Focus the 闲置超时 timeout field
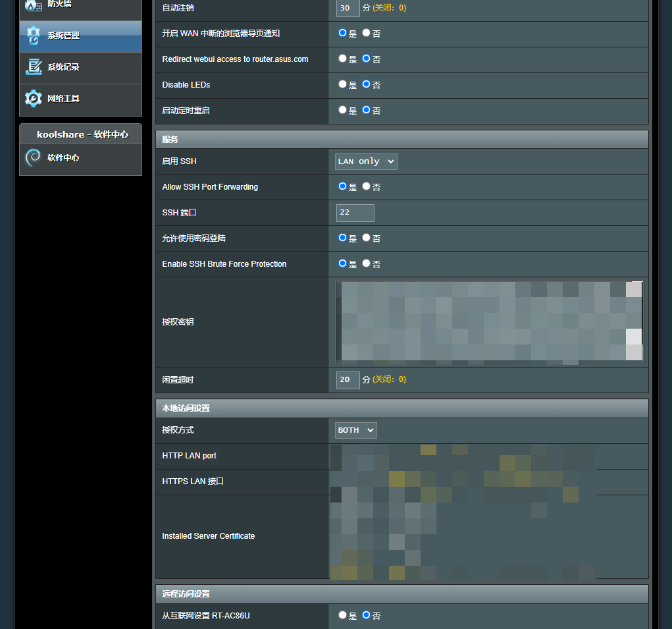This screenshot has width=672, height=629. click(x=348, y=380)
